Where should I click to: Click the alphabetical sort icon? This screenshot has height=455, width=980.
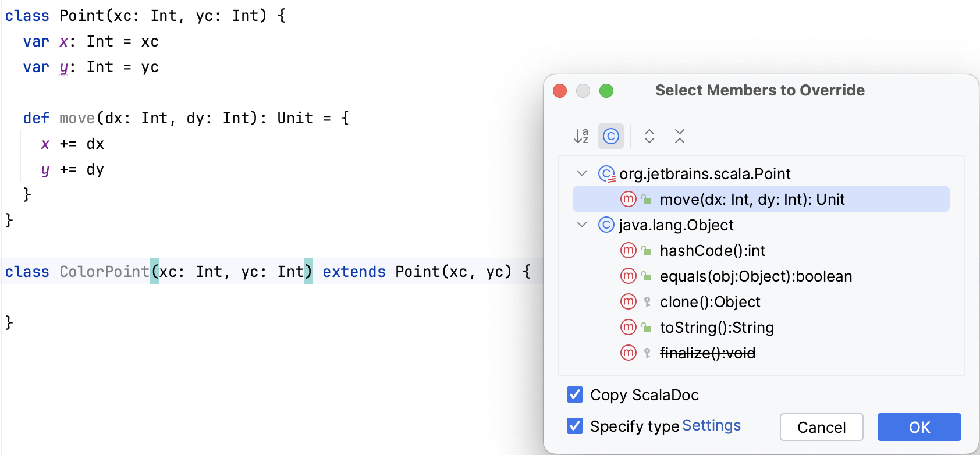click(x=581, y=136)
